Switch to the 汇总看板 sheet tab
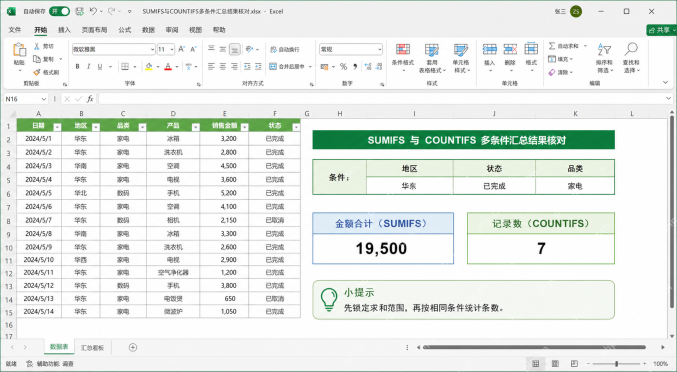Viewport: 677px width, 372px height. (x=92, y=347)
